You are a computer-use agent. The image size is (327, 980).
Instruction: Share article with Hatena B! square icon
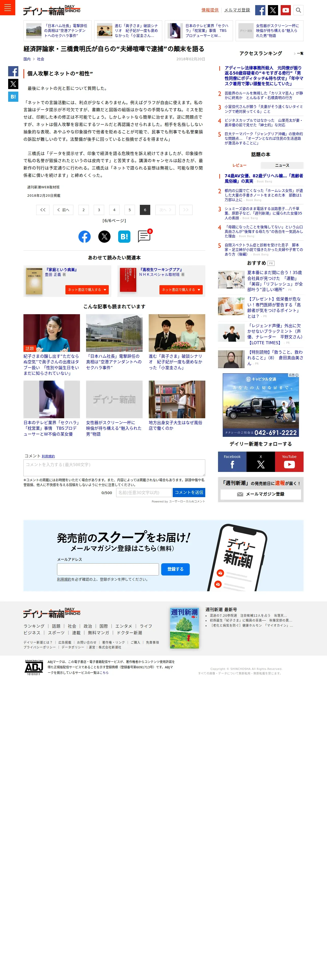(124, 237)
